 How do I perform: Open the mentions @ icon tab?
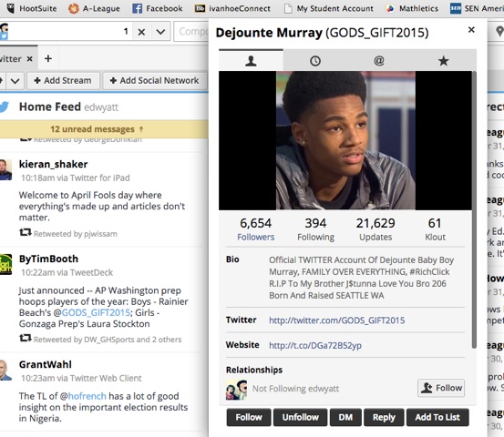379,60
